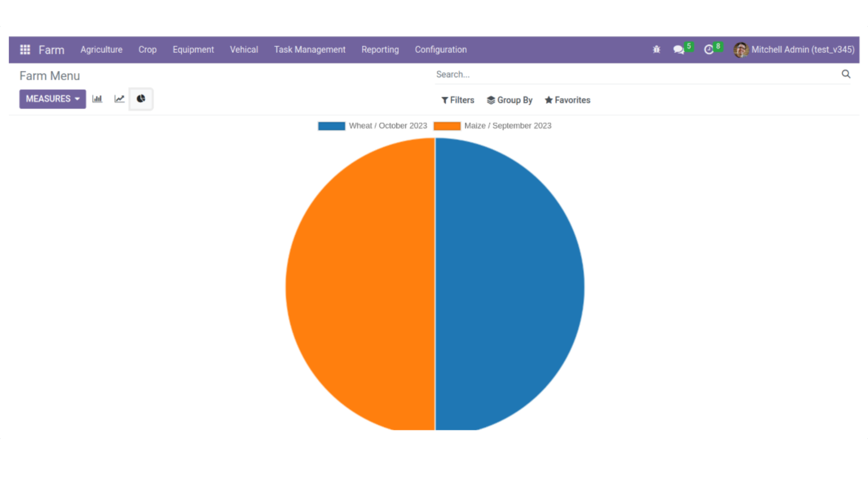Open the conversations message icon
This screenshot has height=488, width=868.
click(x=679, y=50)
